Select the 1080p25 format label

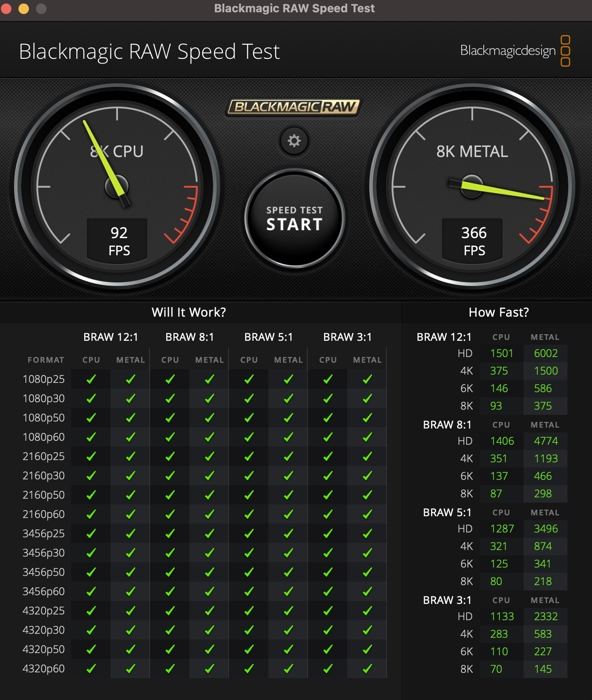coord(43,379)
